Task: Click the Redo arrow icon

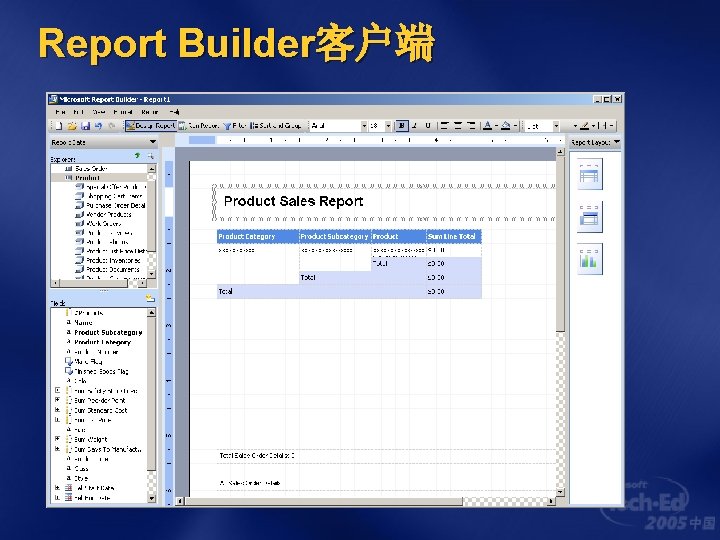Action: point(112,125)
